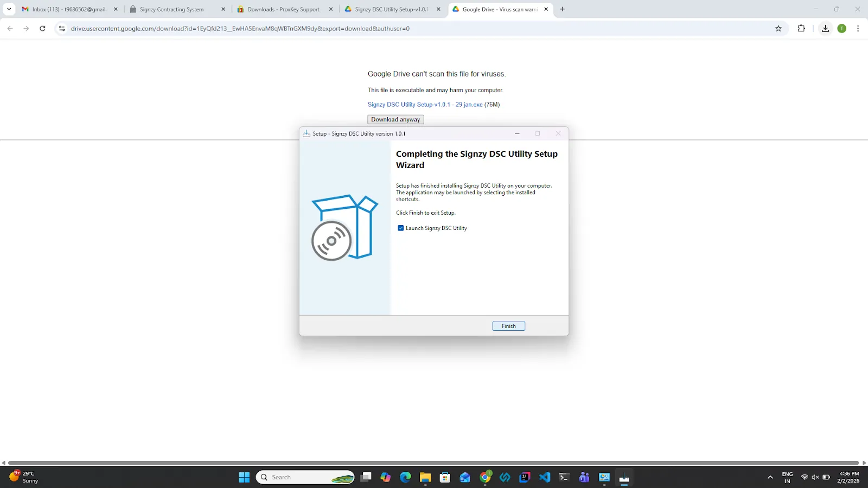Open the Terminal from the taskbar

[x=564, y=477]
